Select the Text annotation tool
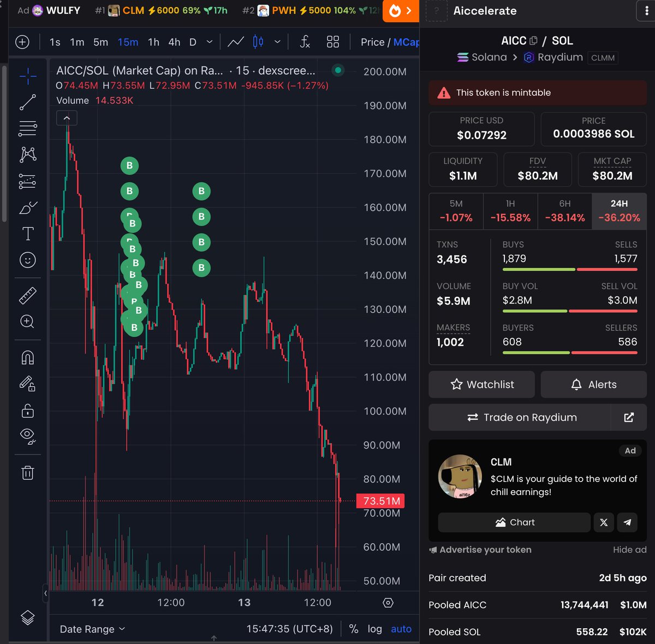 point(28,234)
